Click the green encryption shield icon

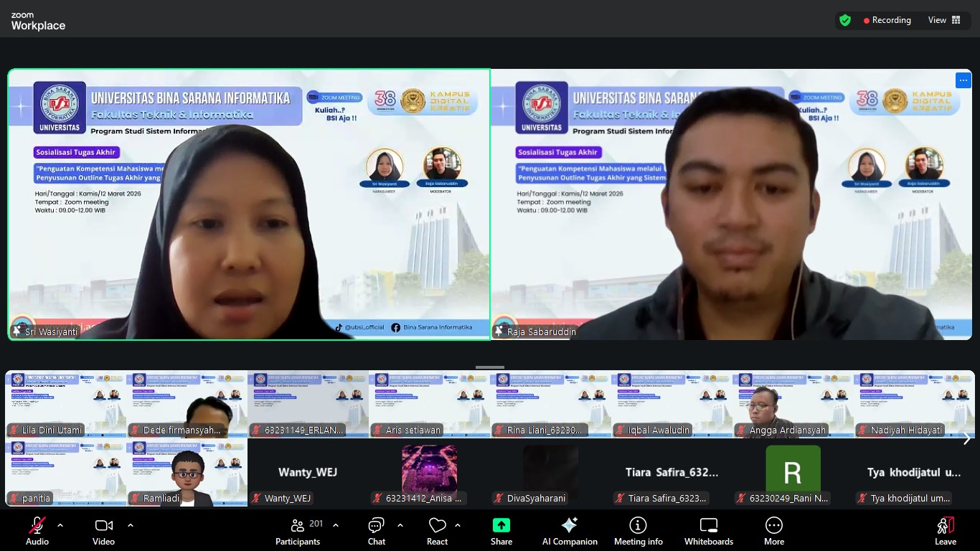click(x=845, y=20)
